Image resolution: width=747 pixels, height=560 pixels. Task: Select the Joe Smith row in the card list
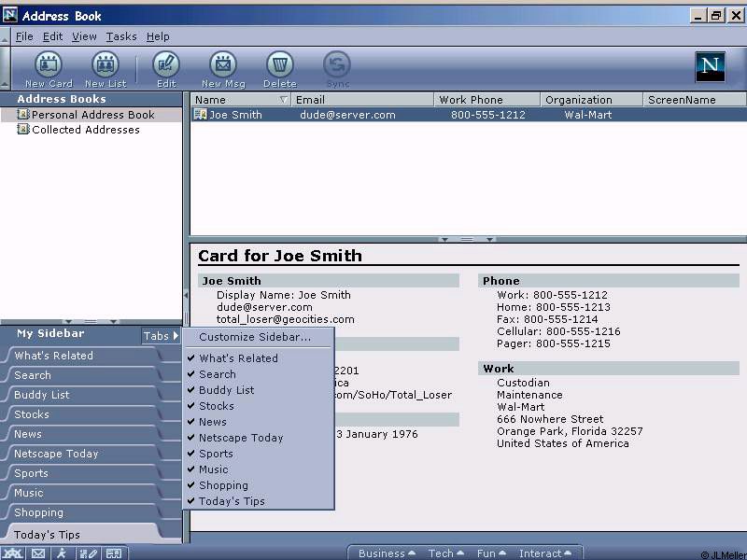pyautogui.click(x=469, y=114)
